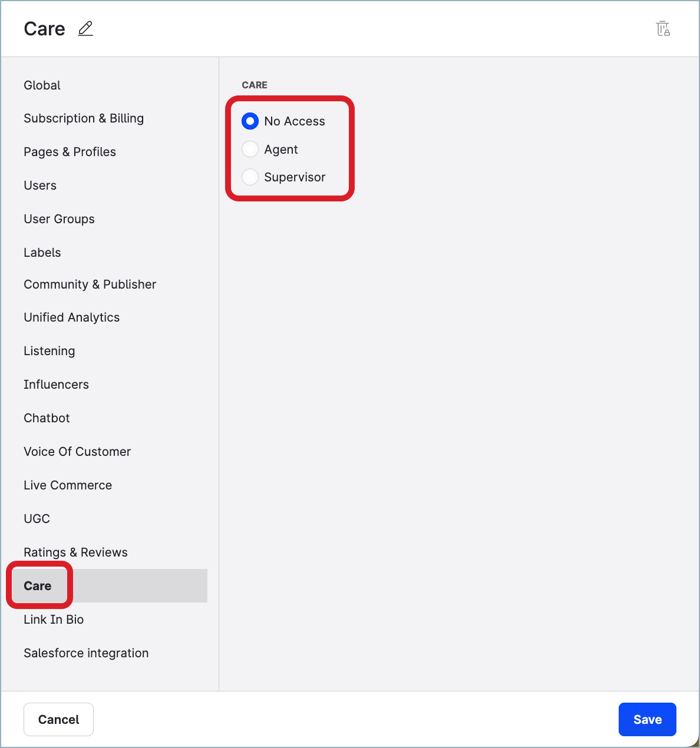Switch to the Users section
Viewport: 700px width, 748px height.
(40, 186)
